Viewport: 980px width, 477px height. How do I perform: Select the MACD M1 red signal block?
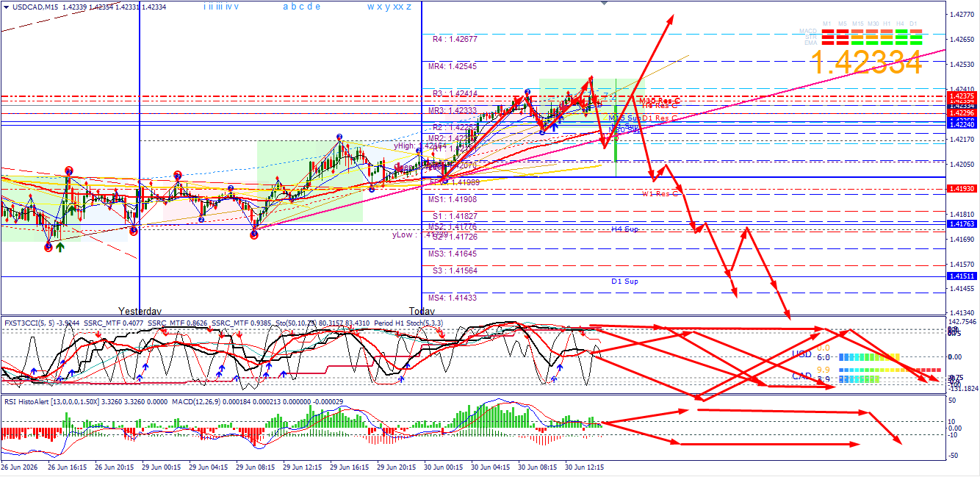(x=828, y=32)
